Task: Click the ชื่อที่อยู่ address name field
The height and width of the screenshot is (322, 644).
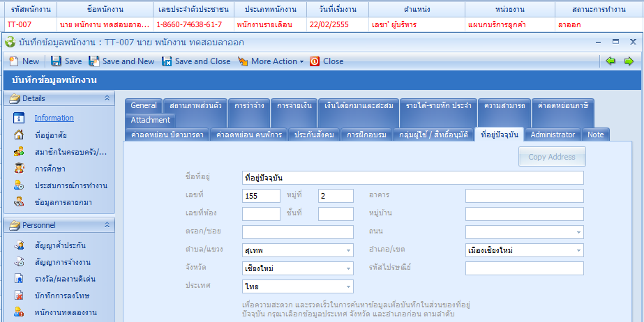Action: [x=413, y=178]
